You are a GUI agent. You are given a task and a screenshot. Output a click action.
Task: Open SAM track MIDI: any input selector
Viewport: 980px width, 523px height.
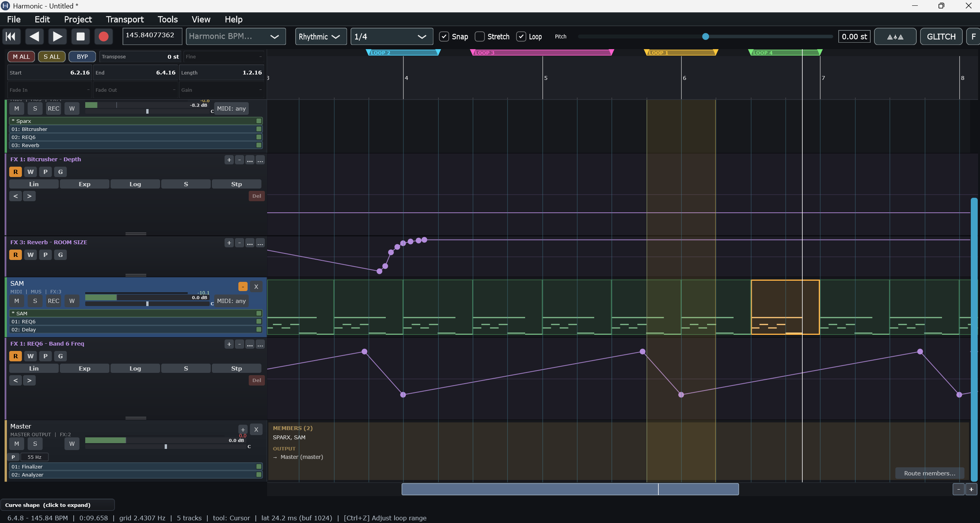click(x=231, y=301)
